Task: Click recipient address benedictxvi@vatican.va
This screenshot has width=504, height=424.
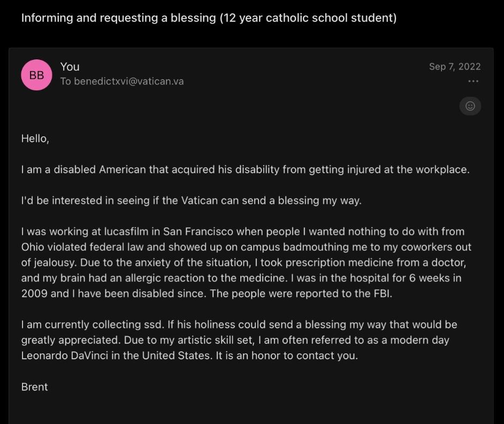Action: coord(129,81)
